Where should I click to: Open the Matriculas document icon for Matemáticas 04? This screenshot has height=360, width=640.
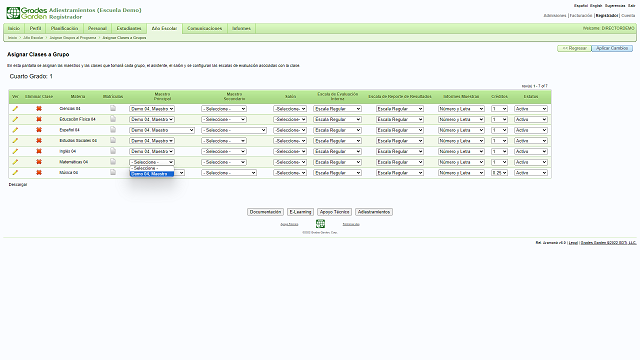pos(113,162)
